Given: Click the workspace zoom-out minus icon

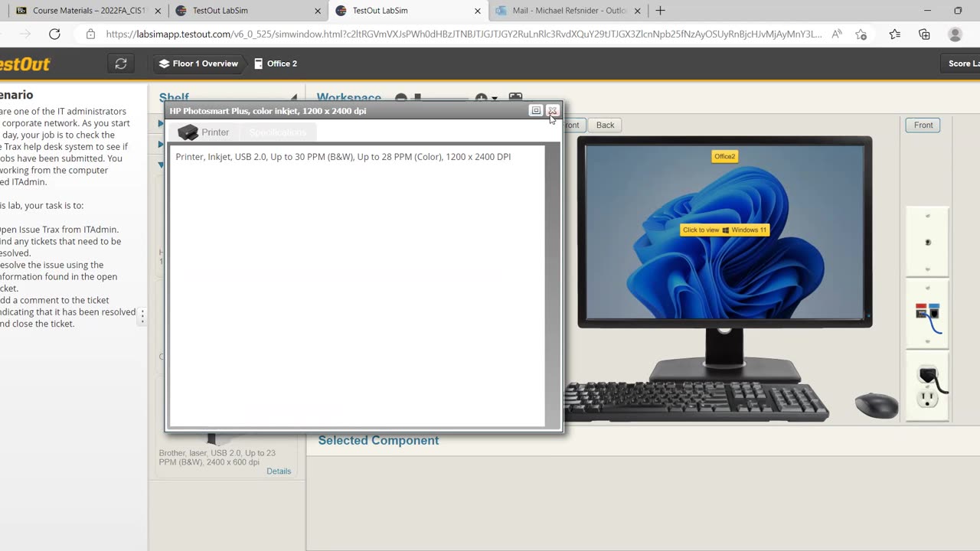Looking at the screenshot, I should coord(400,98).
